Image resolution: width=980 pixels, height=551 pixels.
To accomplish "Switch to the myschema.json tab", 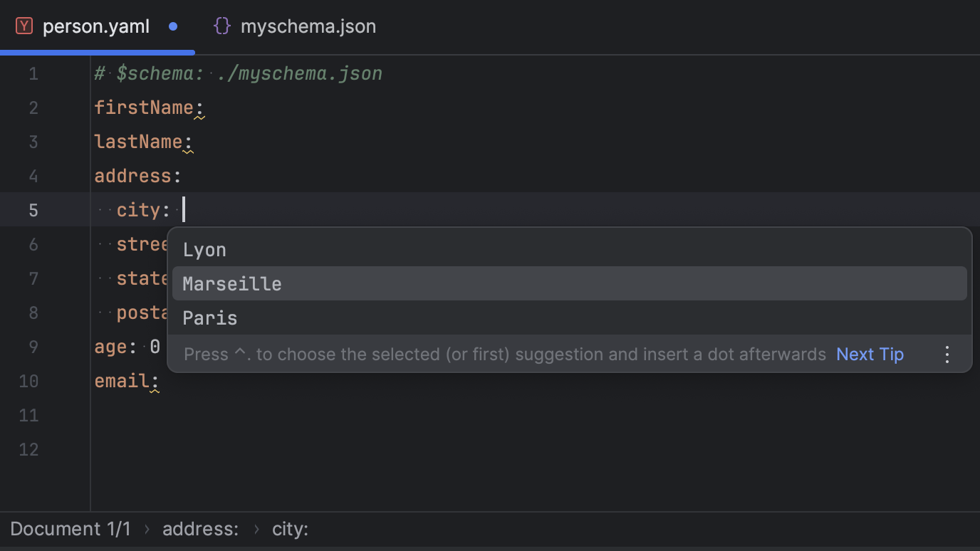I will click(x=308, y=26).
